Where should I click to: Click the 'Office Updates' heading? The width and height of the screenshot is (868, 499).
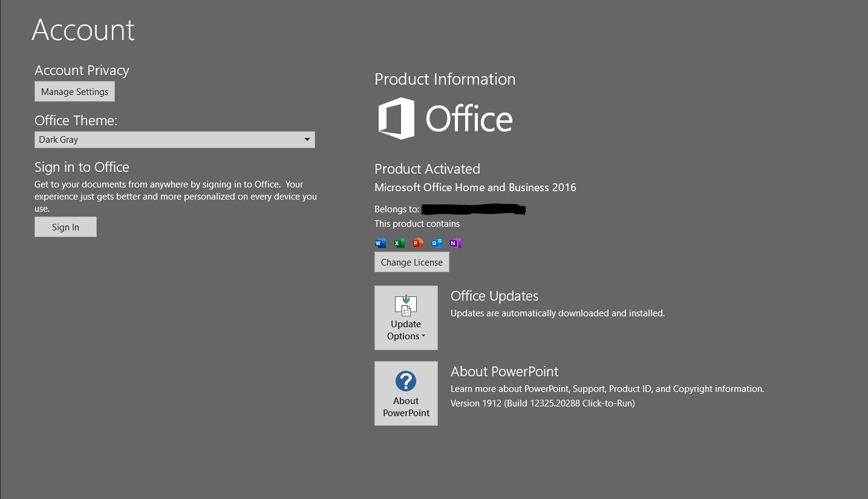coord(494,296)
